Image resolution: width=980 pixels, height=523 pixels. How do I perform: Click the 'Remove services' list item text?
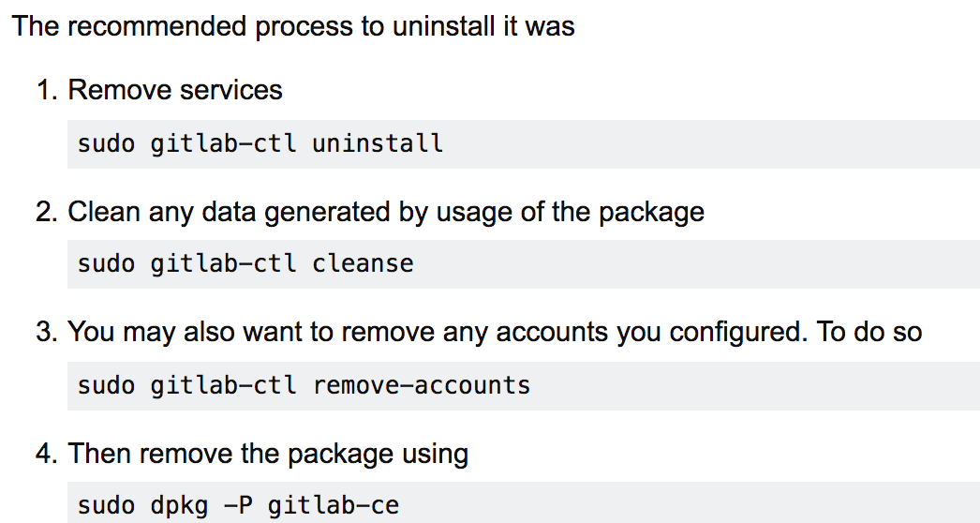175,90
